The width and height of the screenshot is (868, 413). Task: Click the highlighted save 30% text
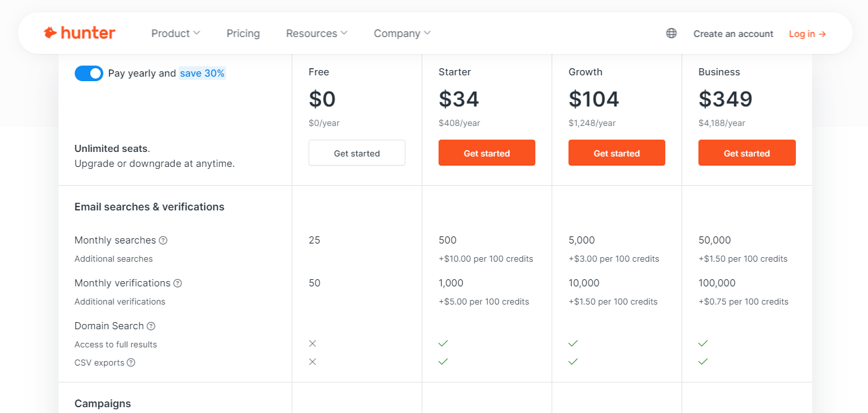pyautogui.click(x=202, y=73)
